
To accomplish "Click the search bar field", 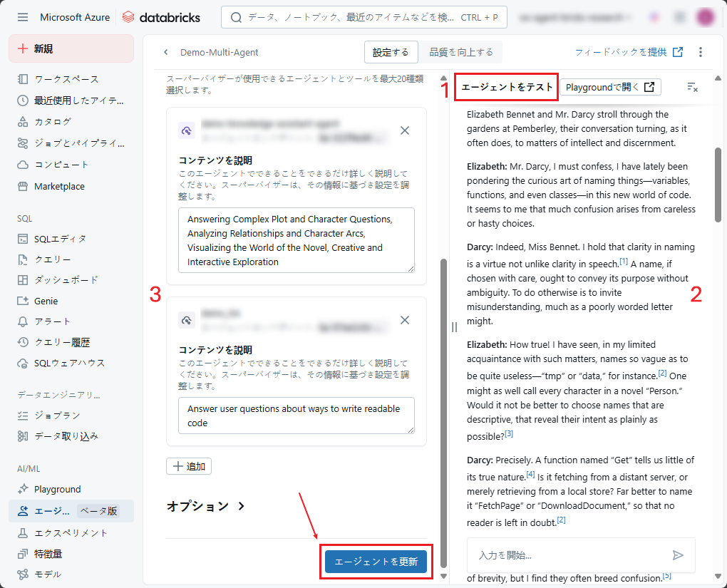I will [364, 18].
